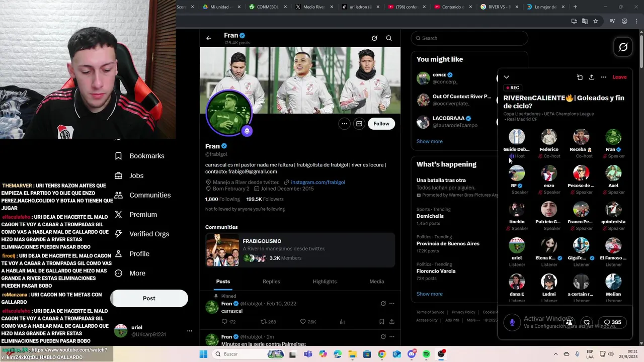The height and width of the screenshot is (362, 644).
Task: Expand the More menu in sidebar
Action: pyautogui.click(x=130, y=274)
